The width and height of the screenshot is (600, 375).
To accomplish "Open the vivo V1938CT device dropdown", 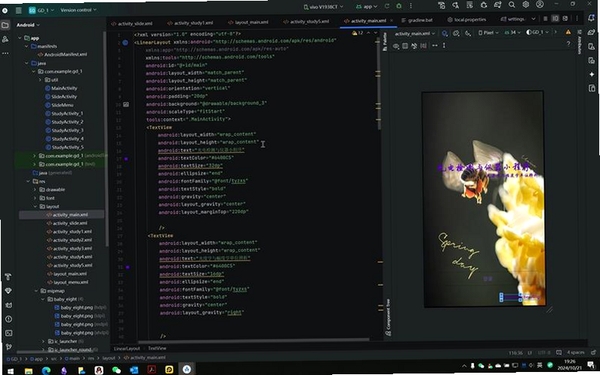I will (x=323, y=7).
